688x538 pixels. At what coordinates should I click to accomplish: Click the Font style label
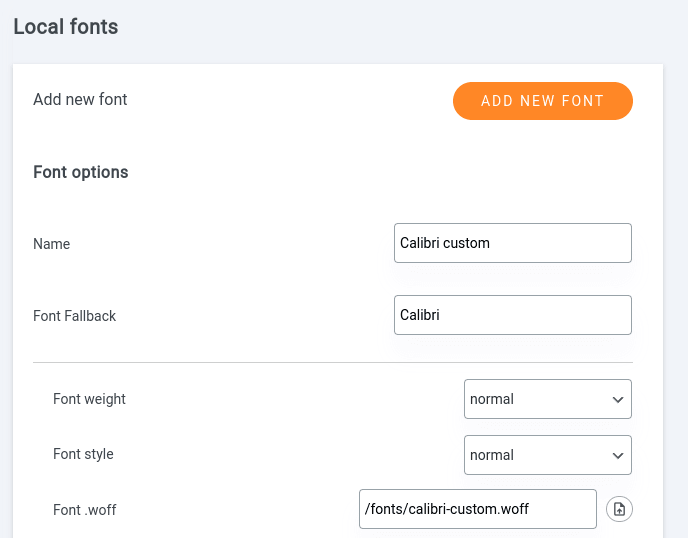(83, 454)
